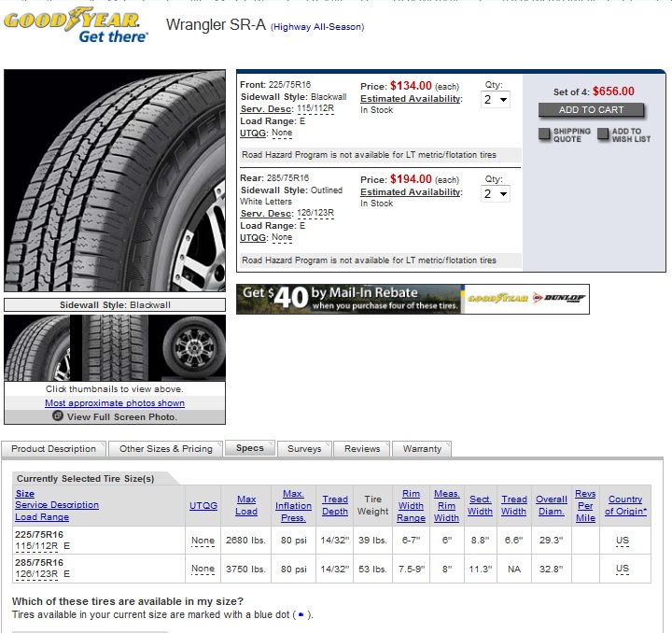Click Meas. Rim Width column header
The image size is (672, 633).
tap(446, 506)
